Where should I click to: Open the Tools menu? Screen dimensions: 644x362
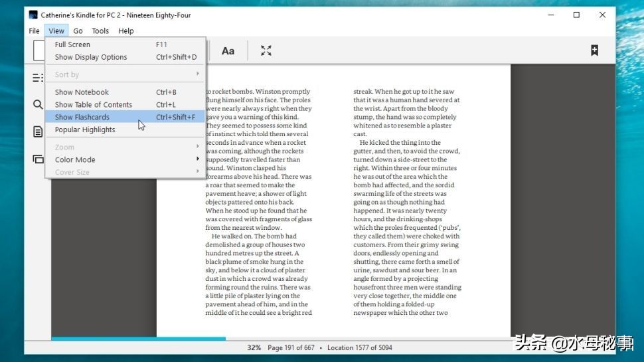100,31
